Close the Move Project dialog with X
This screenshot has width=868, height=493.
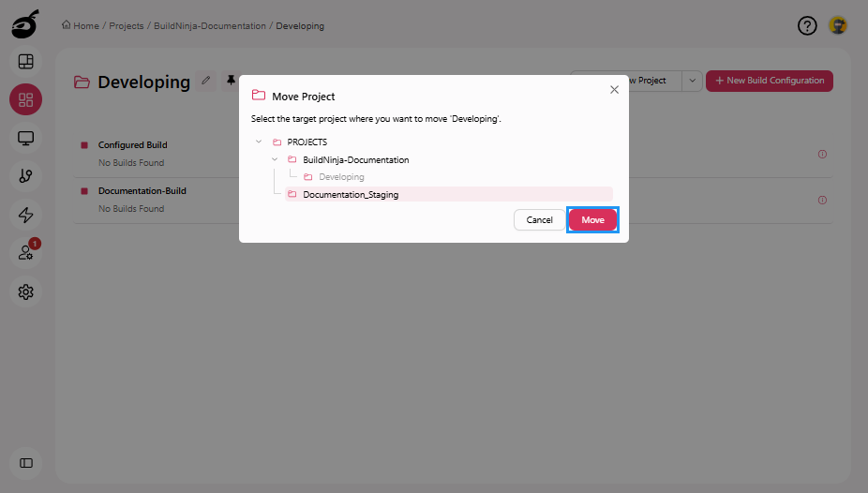point(614,90)
